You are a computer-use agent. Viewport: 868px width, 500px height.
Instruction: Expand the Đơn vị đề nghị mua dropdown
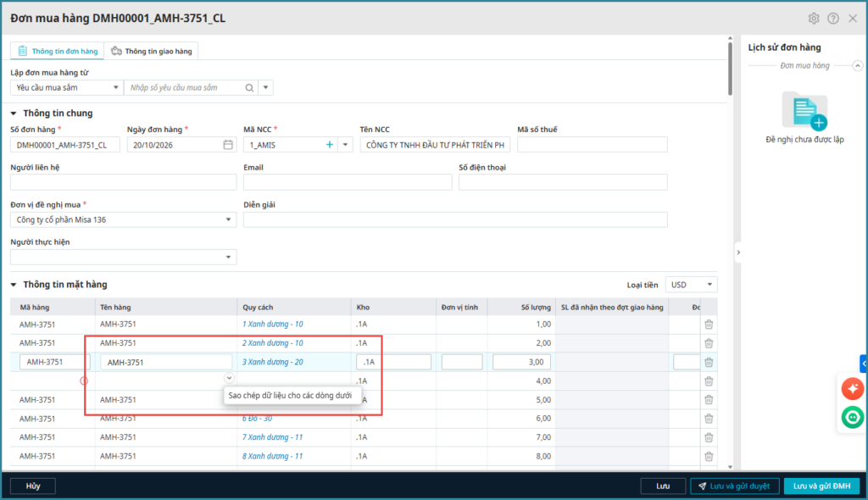(x=229, y=220)
